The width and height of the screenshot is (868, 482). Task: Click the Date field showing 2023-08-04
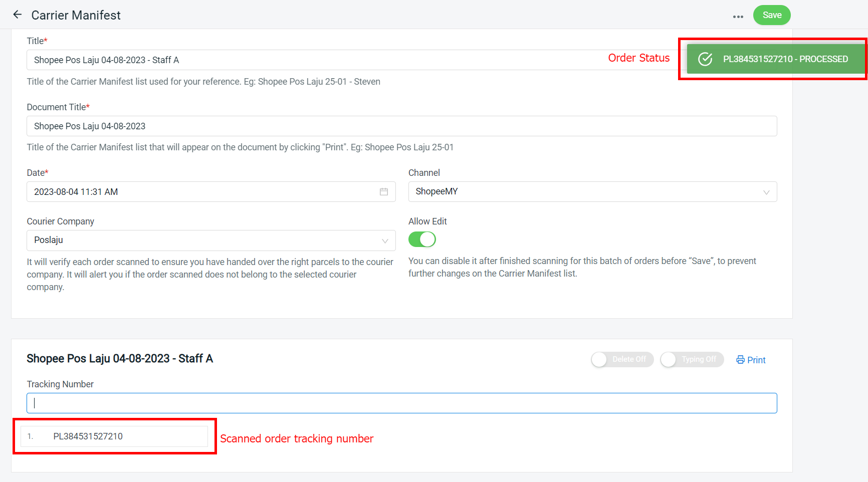(x=200, y=192)
